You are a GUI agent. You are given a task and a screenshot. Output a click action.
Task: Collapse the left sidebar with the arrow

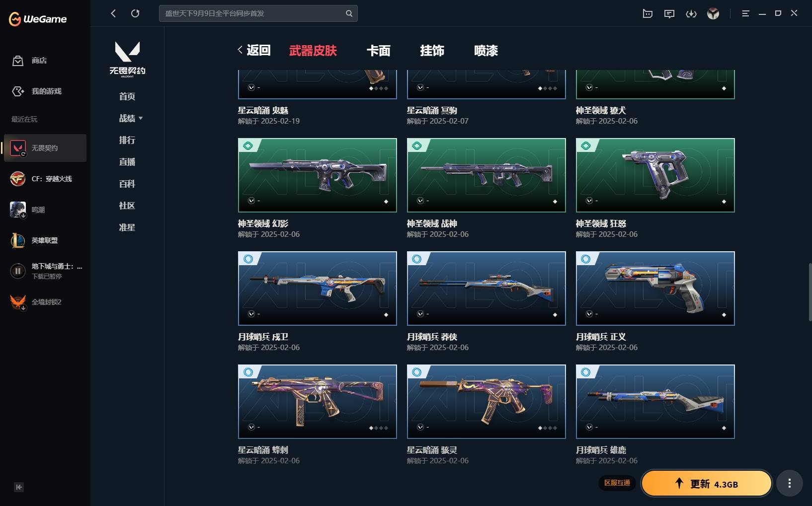[19, 487]
